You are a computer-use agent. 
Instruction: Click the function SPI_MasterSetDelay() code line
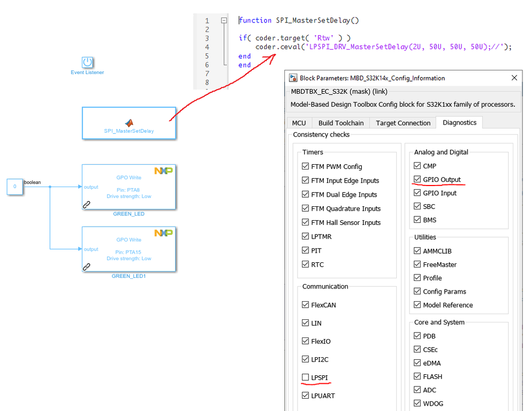click(x=299, y=20)
